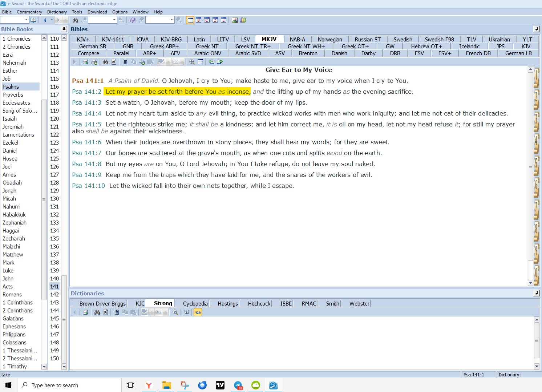Toggle the default layout button in toolbar
Image resolution: width=542 pixels, height=392 pixels.
[190, 20]
